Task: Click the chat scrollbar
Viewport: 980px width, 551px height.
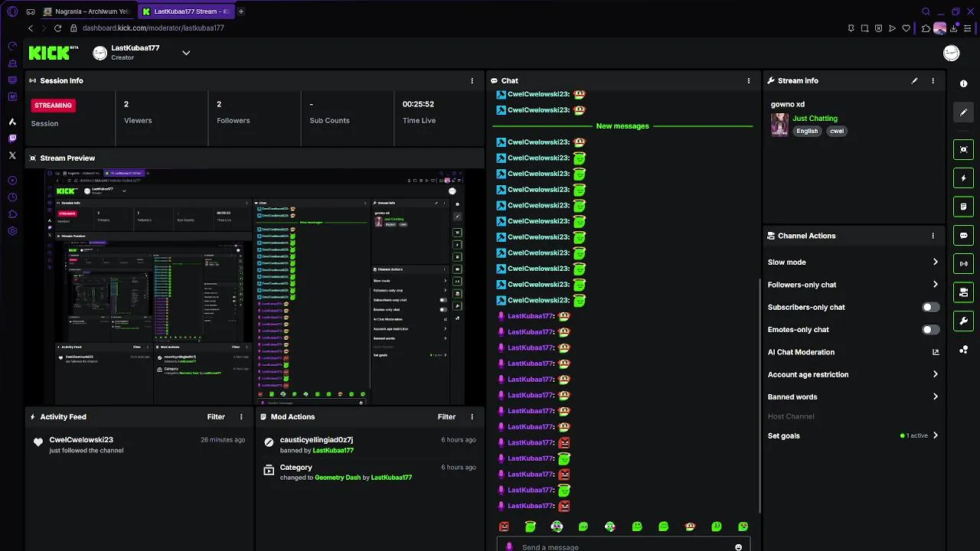Action: coord(759,396)
